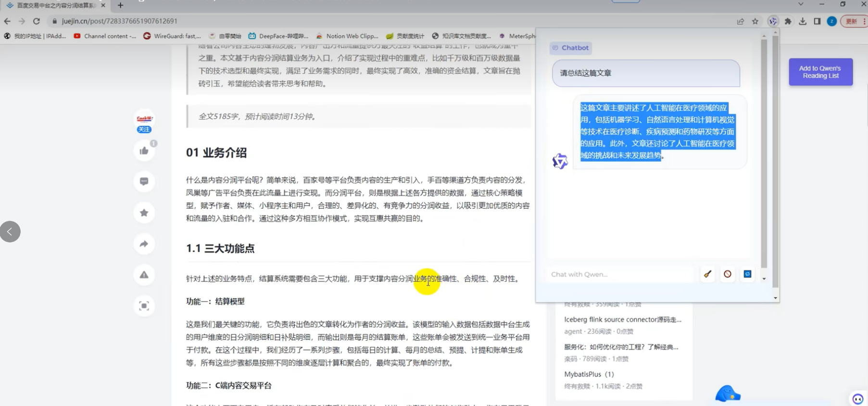Click 功能二：C端内容交易平台 subheading
Viewport: 868px width, 406px height.
point(229,385)
